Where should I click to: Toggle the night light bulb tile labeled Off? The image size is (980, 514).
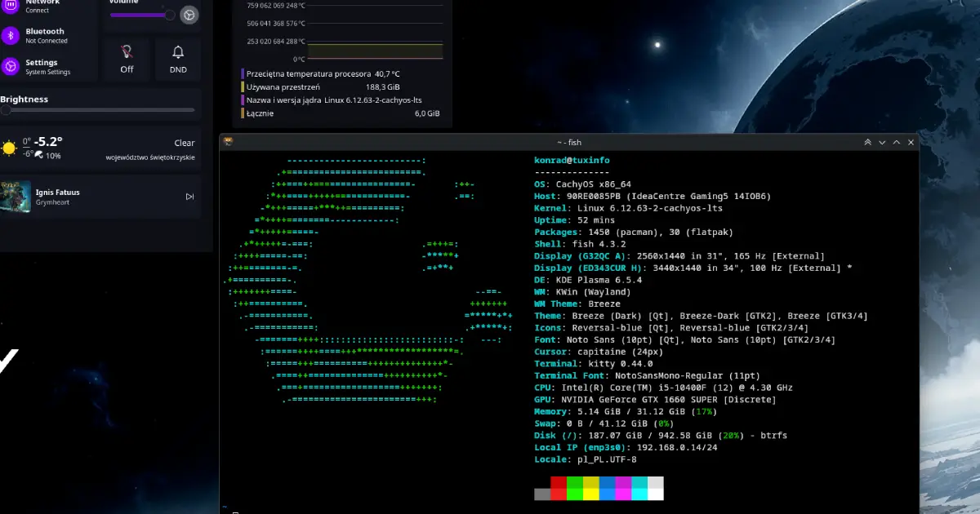pyautogui.click(x=127, y=59)
